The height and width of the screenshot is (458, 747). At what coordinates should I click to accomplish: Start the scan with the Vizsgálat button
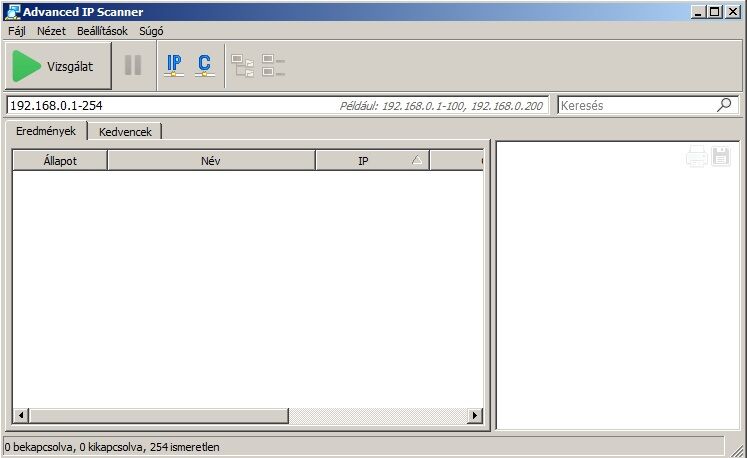tap(58, 66)
